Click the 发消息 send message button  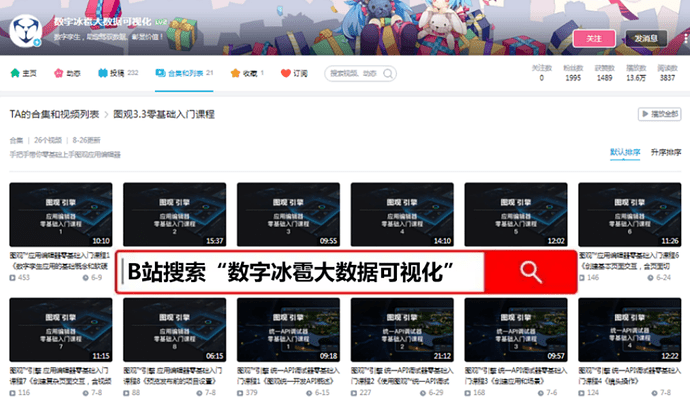(646, 39)
